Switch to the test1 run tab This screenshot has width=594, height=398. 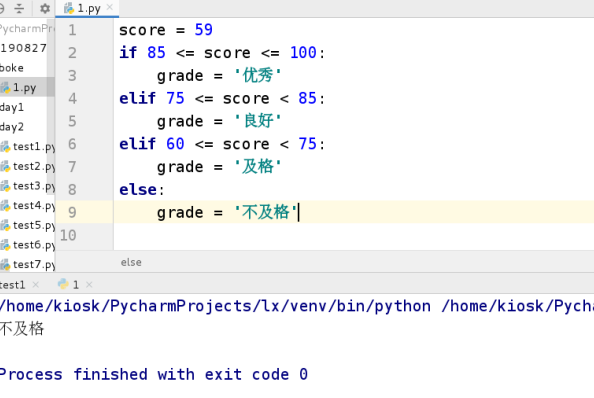13,285
